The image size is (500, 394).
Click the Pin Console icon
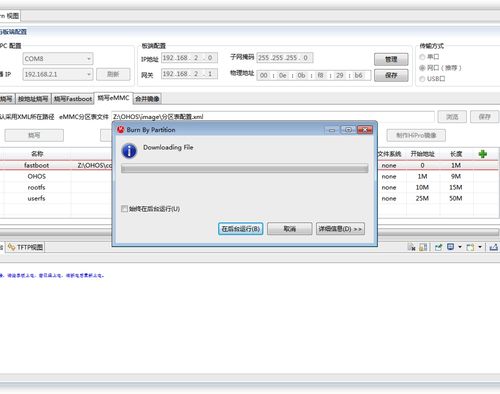(x=438, y=247)
